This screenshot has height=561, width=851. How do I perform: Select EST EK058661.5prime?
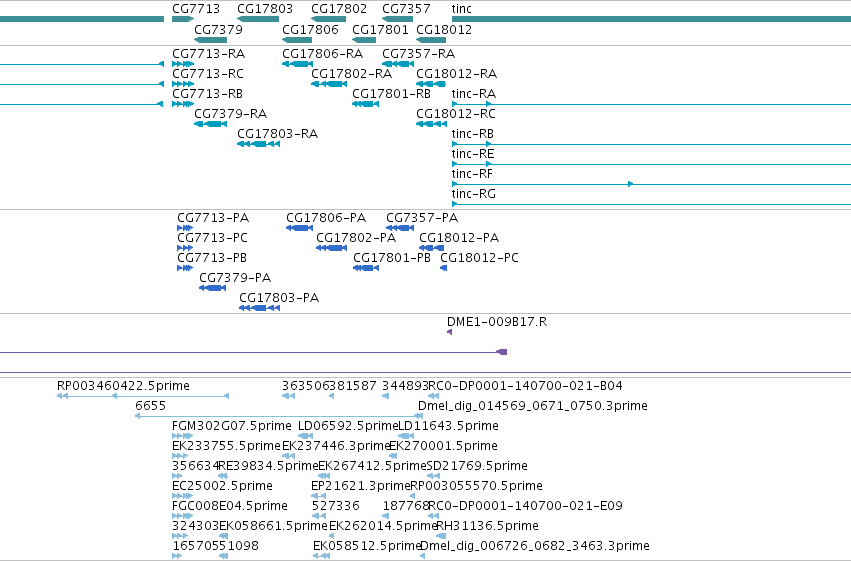[x=223, y=537]
